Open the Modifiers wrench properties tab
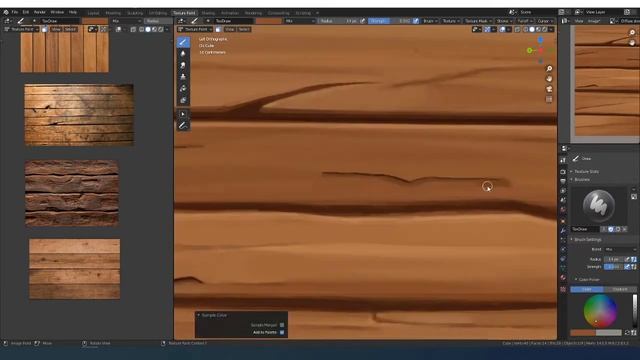Viewport: 640px width, 360px height. tap(563, 231)
